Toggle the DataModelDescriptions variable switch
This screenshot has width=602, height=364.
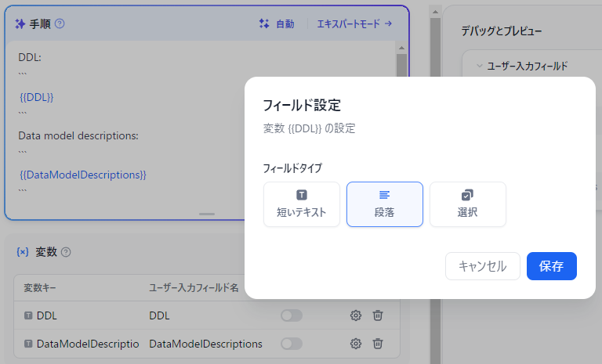[x=292, y=344]
